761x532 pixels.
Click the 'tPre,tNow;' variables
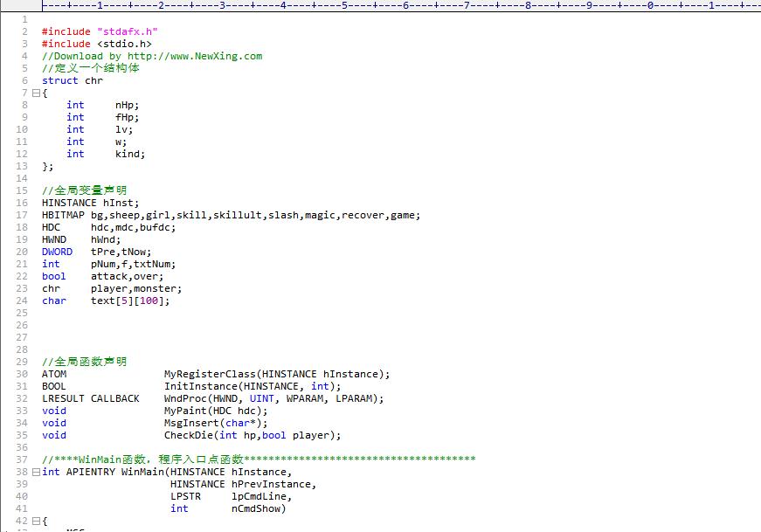121,252
